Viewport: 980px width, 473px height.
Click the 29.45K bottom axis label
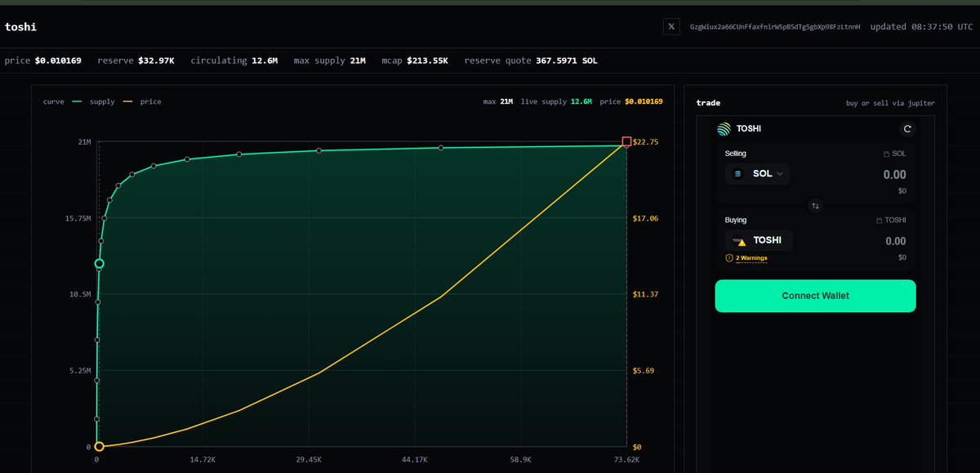pyautogui.click(x=310, y=460)
